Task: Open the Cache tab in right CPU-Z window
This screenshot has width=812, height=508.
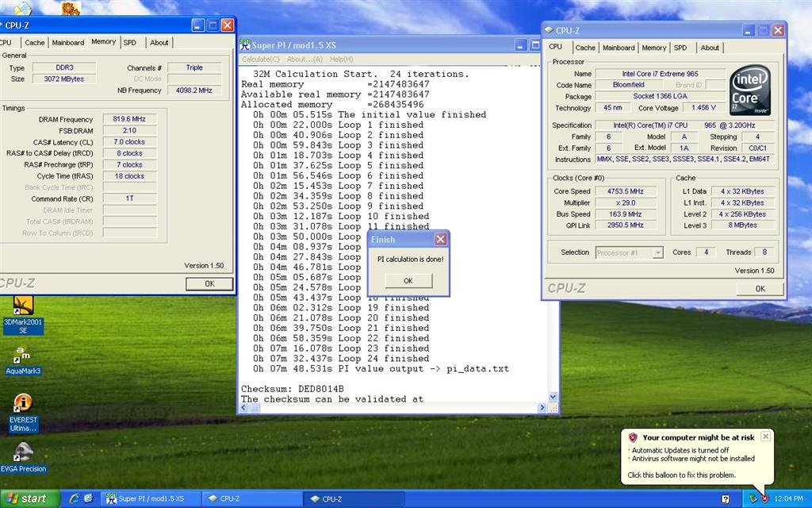Action: (585, 48)
